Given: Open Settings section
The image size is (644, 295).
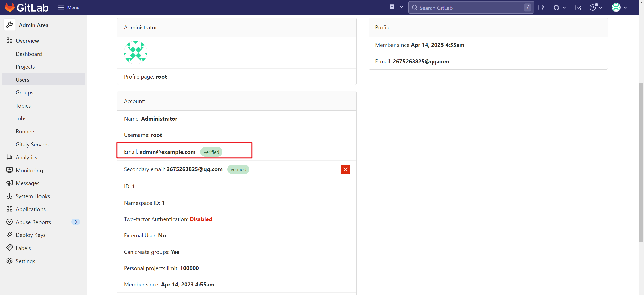Looking at the screenshot, I should pyautogui.click(x=25, y=261).
